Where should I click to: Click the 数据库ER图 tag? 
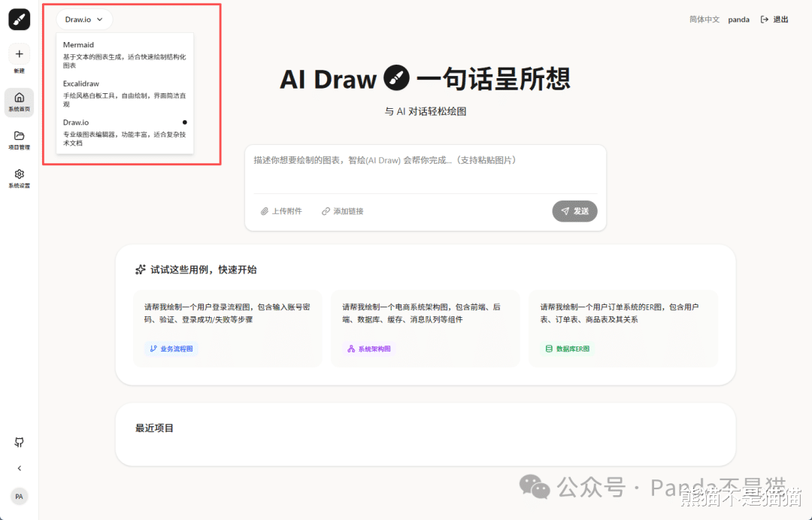coord(568,349)
